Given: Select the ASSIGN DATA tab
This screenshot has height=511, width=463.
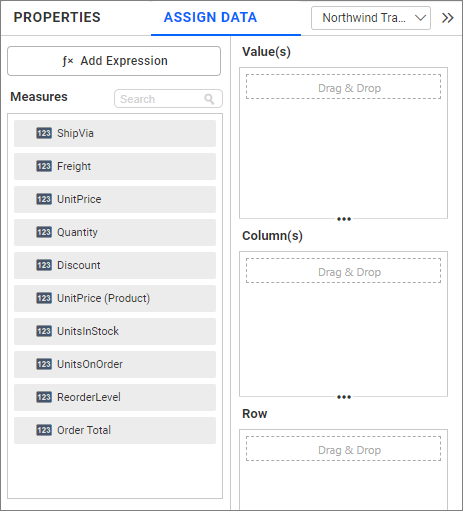Looking at the screenshot, I should point(210,17).
